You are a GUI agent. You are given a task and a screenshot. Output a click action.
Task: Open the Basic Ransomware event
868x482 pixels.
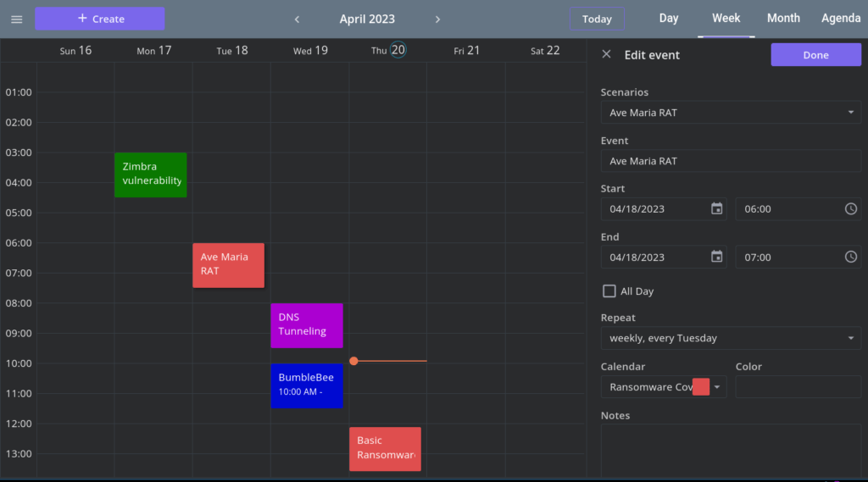(x=386, y=449)
